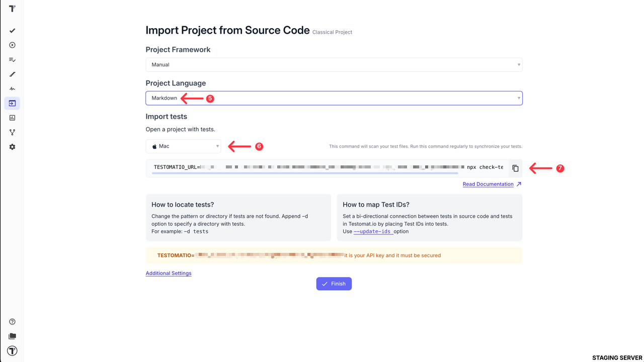Open the projects folder icon in sidebar
The image size is (644, 362).
pyautogui.click(x=12, y=336)
